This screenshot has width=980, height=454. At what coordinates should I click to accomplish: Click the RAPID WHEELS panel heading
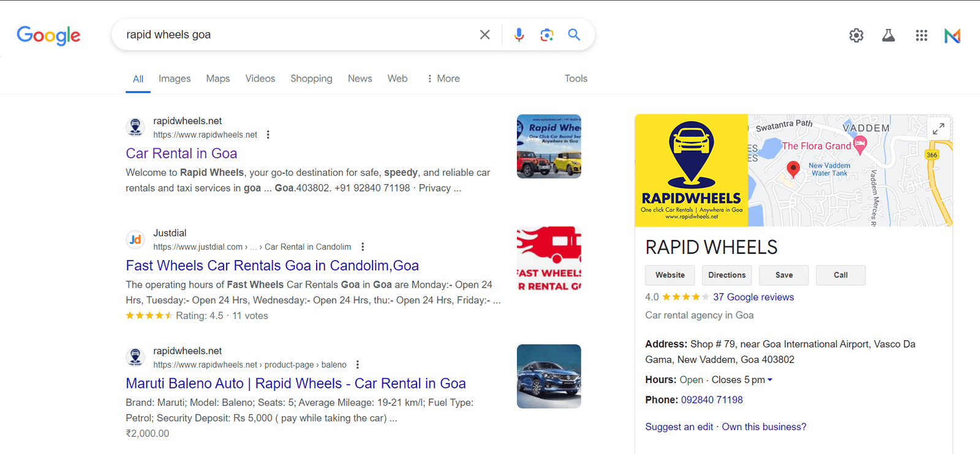point(711,247)
